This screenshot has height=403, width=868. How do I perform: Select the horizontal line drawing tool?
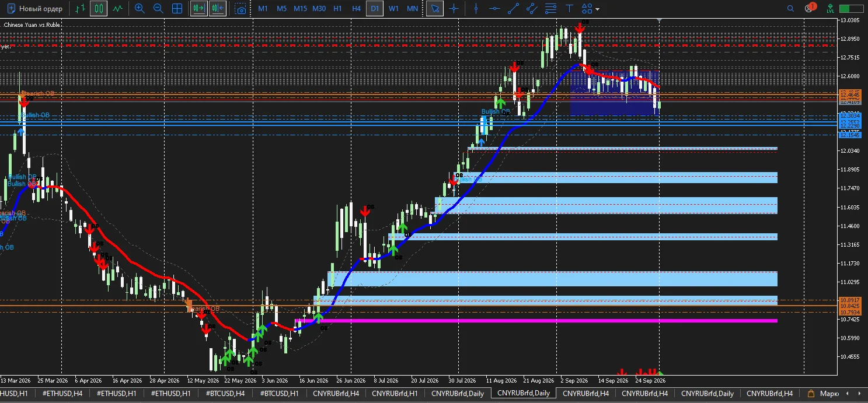[x=495, y=9]
